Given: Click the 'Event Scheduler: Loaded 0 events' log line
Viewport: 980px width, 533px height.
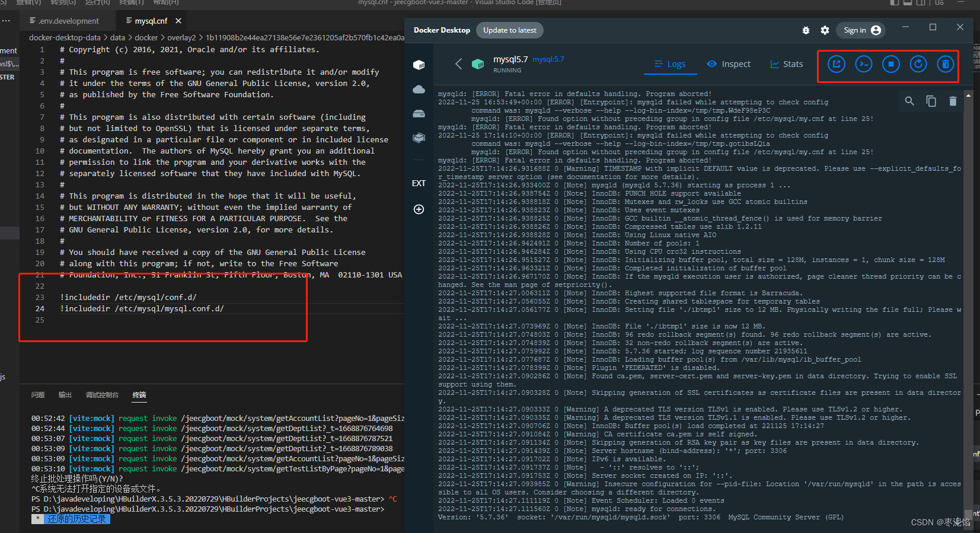Looking at the screenshot, I should coord(581,500).
